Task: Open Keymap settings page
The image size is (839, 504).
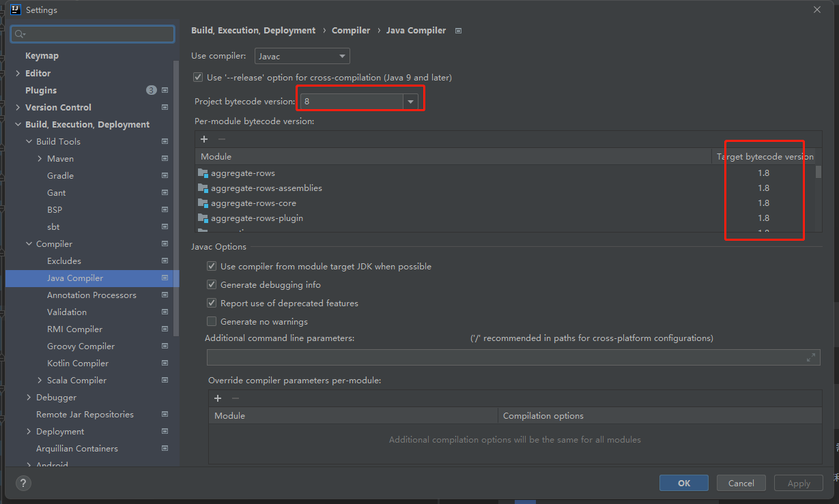Action: click(x=42, y=56)
